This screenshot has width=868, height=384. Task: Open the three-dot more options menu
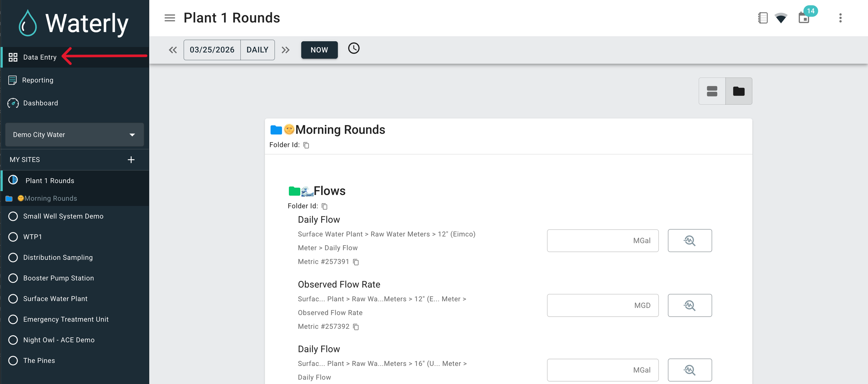(x=840, y=18)
